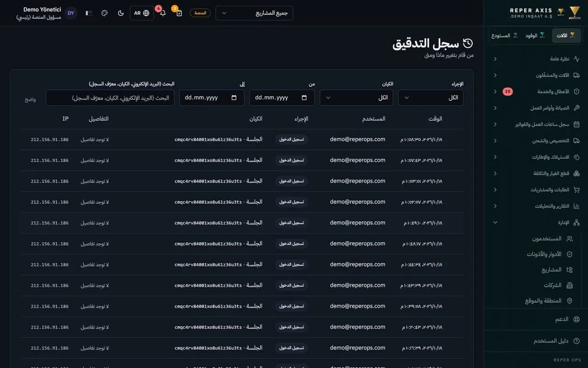
Task: Select the الوقود tab
Action: click(535, 35)
